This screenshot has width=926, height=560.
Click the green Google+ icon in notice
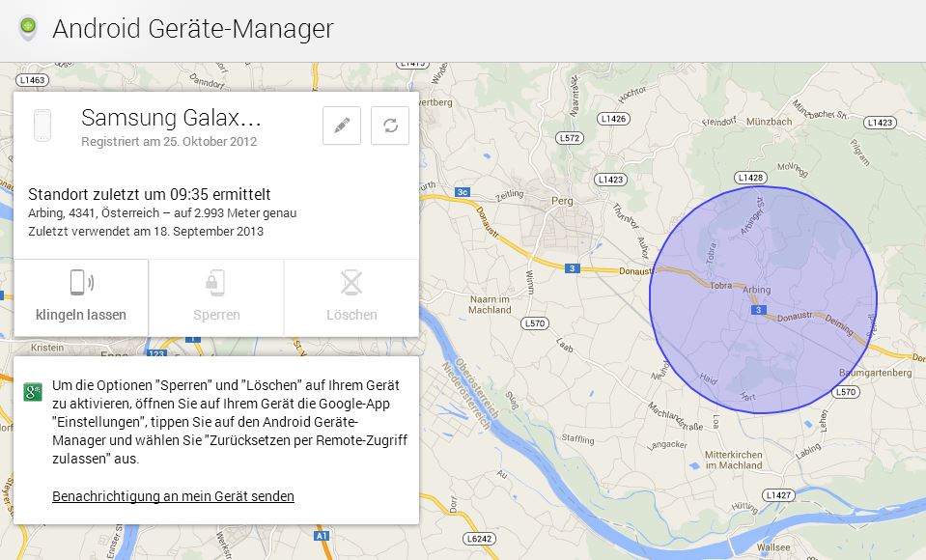[x=33, y=391]
